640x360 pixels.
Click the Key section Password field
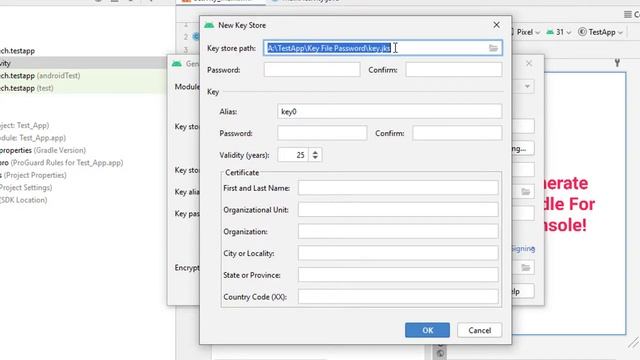click(x=322, y=133)
